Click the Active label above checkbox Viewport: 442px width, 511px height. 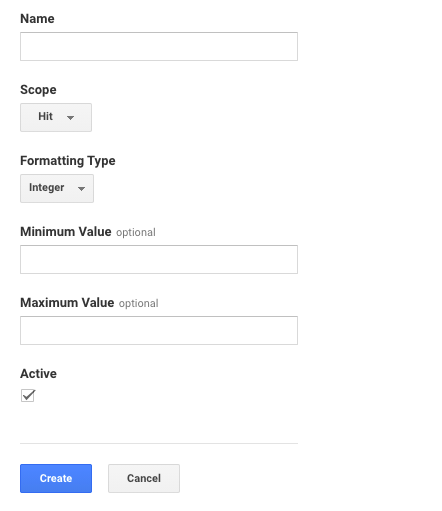(x=38, y=374)
